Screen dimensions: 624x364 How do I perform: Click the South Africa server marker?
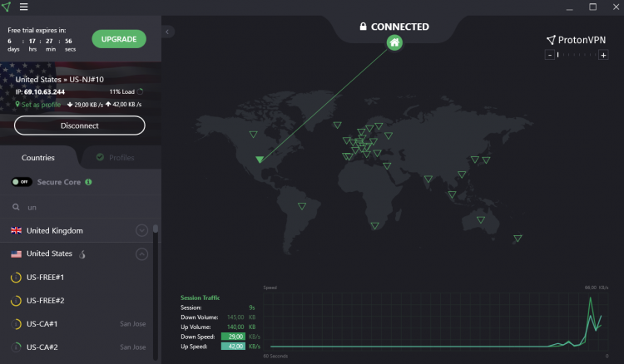(x=375, y=226)
